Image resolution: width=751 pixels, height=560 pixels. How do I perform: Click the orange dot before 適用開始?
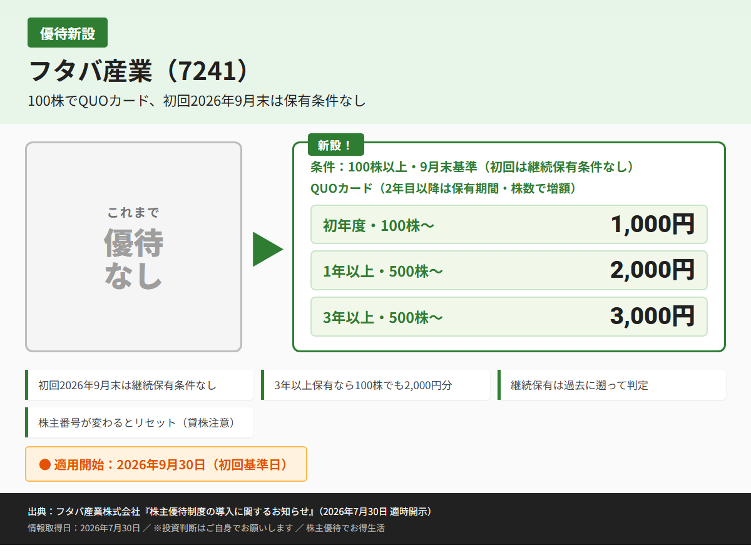tap(44, 464)
